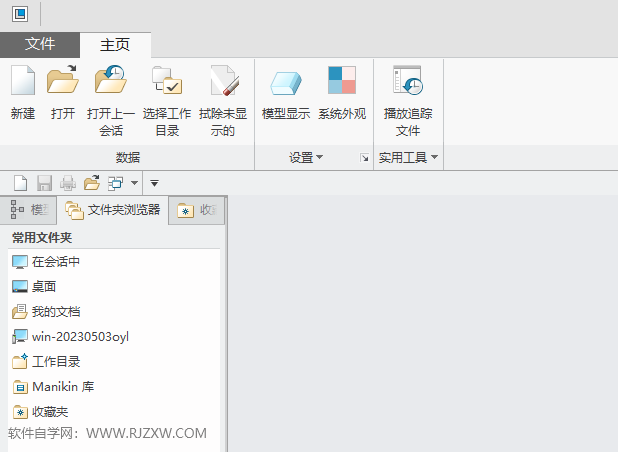618x452 pixels.
Task: Select computer win-20230503oyl entry
Action: [x=70, y=337]
